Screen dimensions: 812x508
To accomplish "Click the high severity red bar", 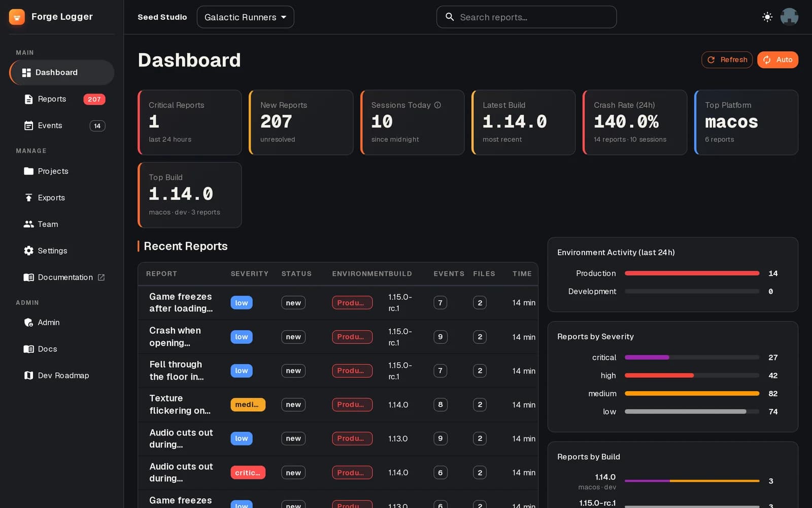I will coord(659,375).
